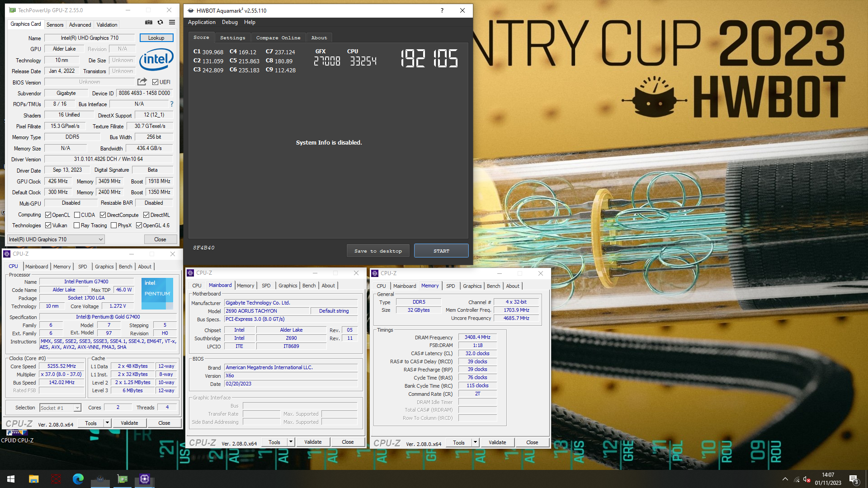This screenshot has height=488, width=868.
Task: Click the Bus Interface question mark
Action: click(171, 104)
